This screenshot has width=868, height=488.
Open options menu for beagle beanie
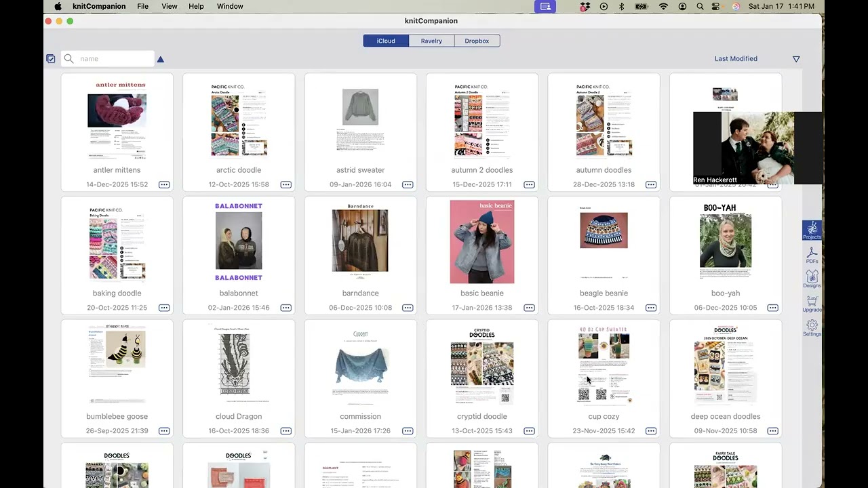(x=651, y=308)
